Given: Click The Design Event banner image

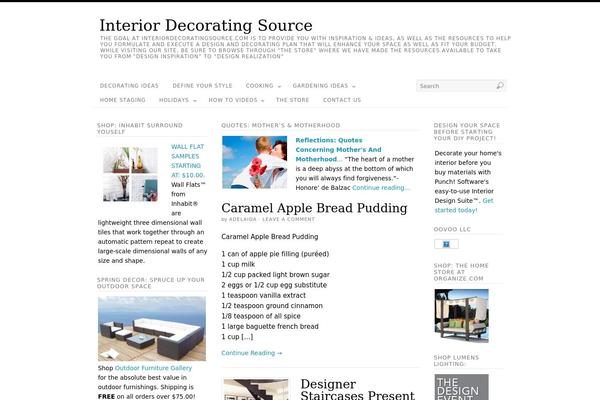Looking at the screenshot, I should click(x=461, y=387).
